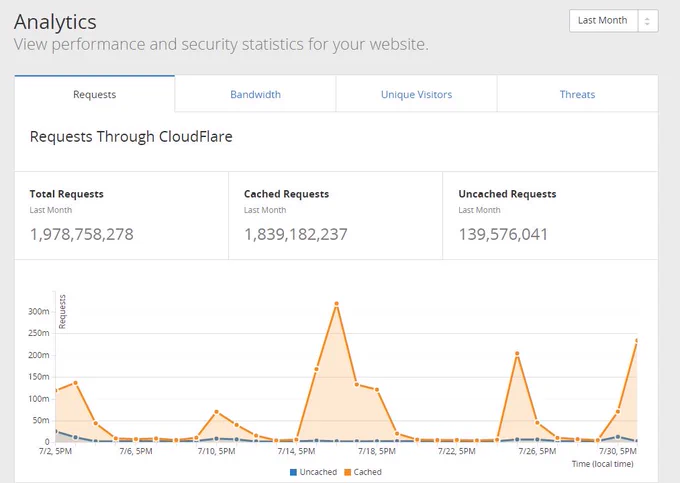This screenshot has width=680, height=483.
Task: Go to the Threats tab
Action: (x=577, y=94)
